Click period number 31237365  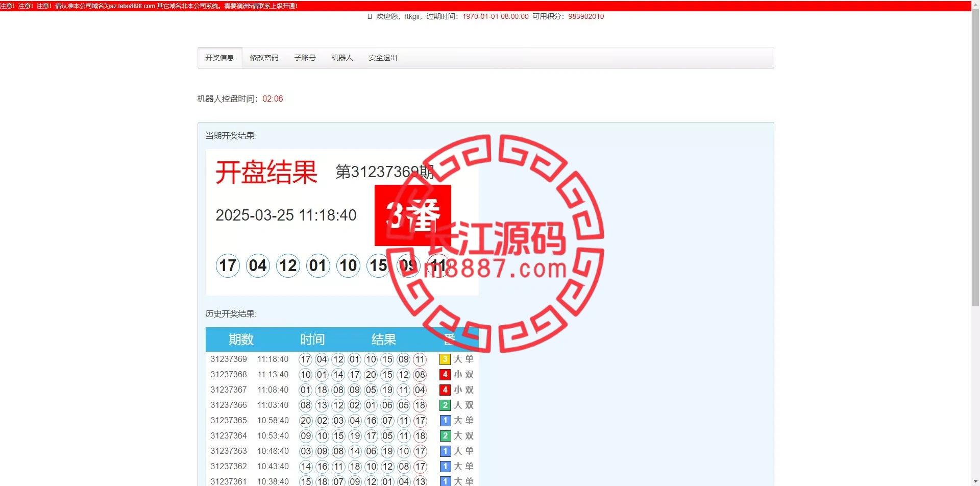click(x=229, y=421)
